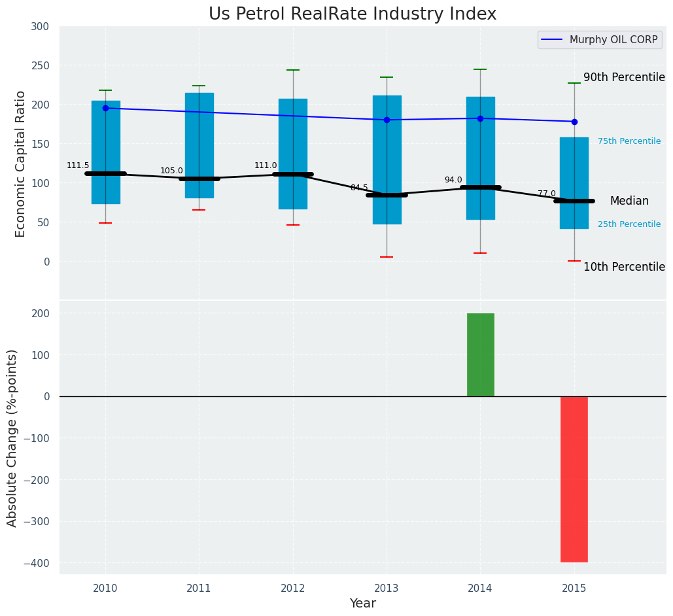Click the Economic Capital Ratio axis label
The width and height of the screenshot is (673, 616).
pyautogui.click(x=21, y=163)
